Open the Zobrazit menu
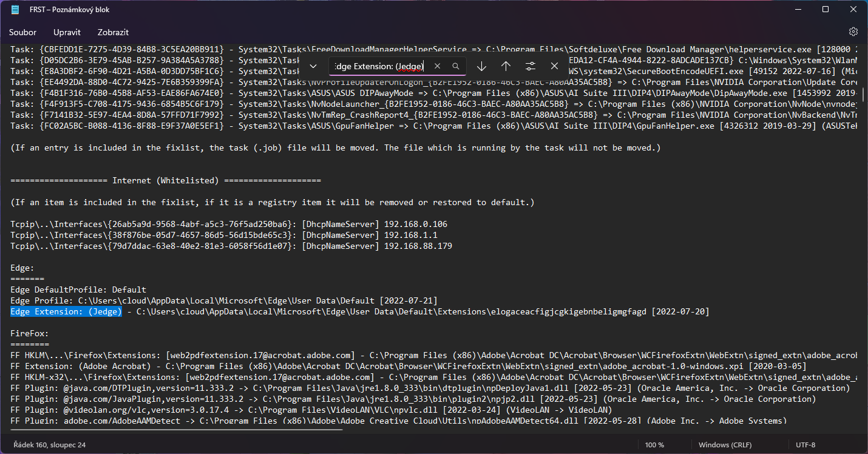868x454 pixels. pos(113,32)
